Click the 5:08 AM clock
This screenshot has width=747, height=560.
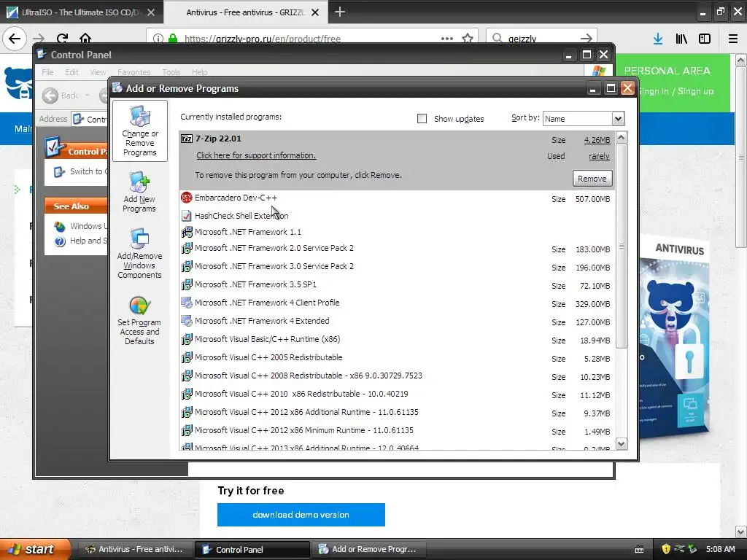pyautogui.click(x=720, y=549)
